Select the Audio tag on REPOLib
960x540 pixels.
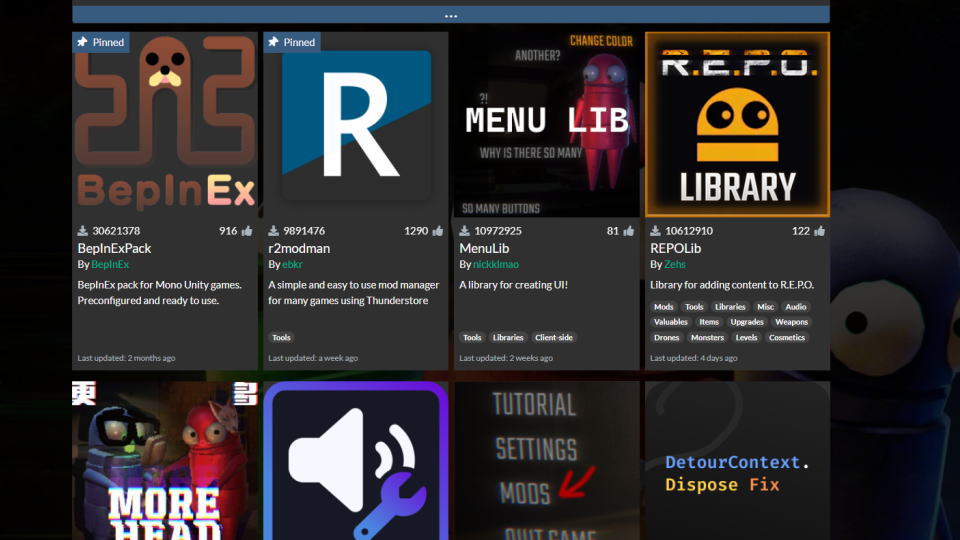(x=796, y=307)
